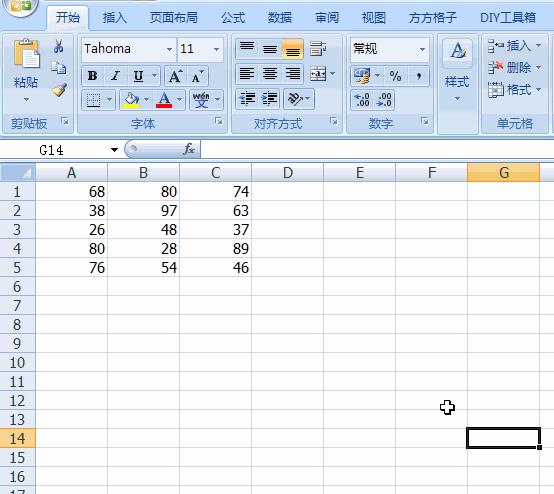Image resolution: width=554 pixels, height=494 pixels.
Task: Click the Increase Indent icon
Action: pos(270,99)
